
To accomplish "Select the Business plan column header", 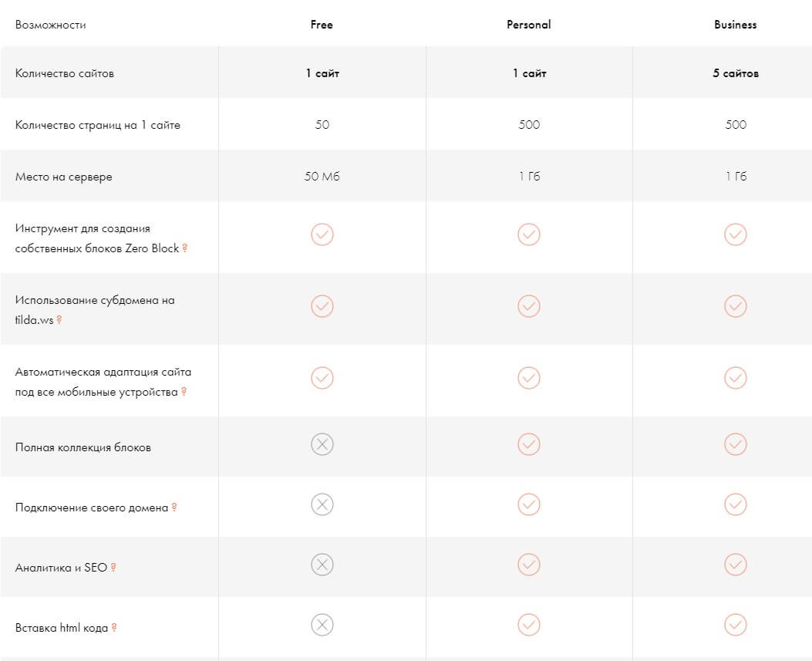I will pos(736,25).
